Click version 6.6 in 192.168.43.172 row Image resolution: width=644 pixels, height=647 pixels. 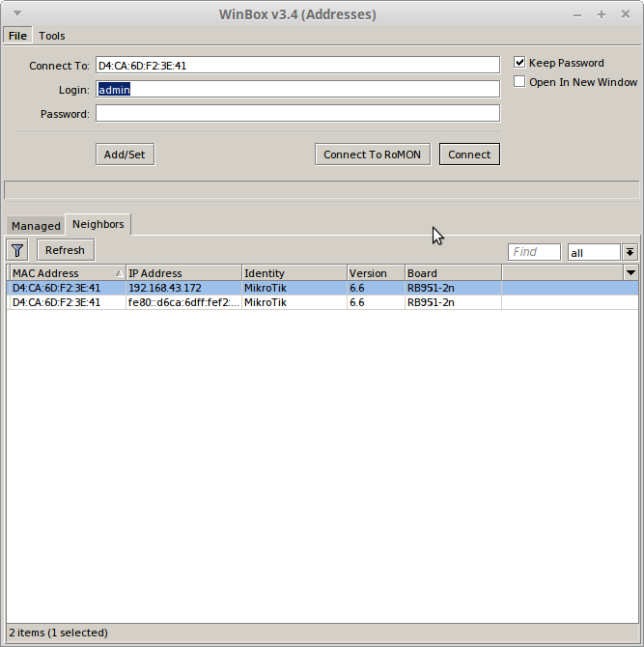click(x=357, y=288)
